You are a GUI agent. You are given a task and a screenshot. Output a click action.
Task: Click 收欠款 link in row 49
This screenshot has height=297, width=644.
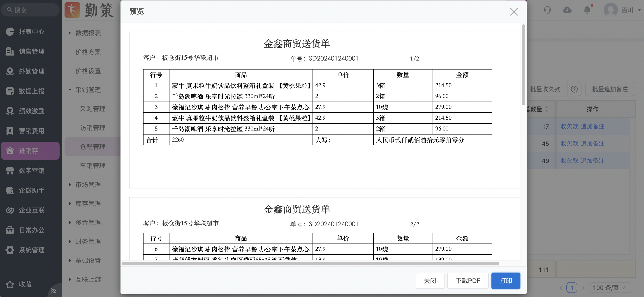coord(569,160)
